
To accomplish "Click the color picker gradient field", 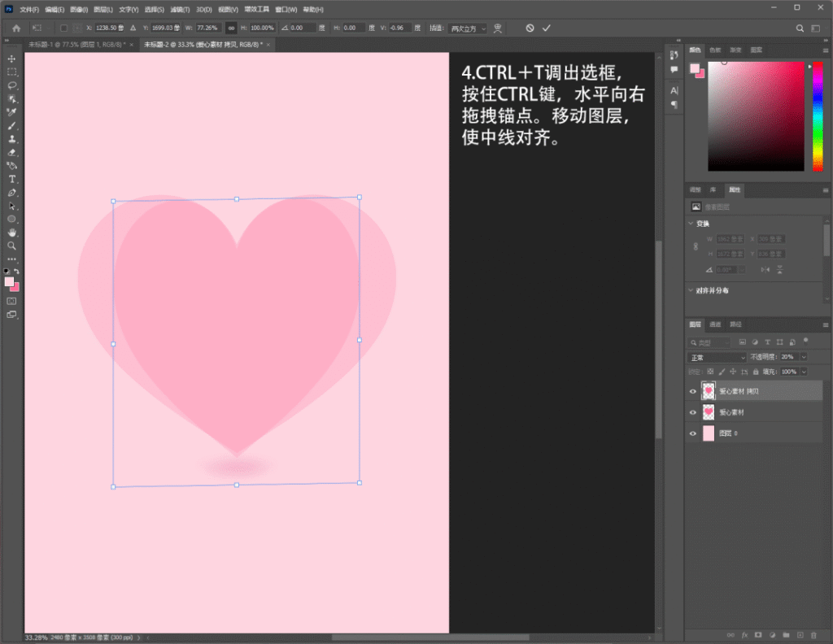I will pyautogui.click(x=756, y=116).
